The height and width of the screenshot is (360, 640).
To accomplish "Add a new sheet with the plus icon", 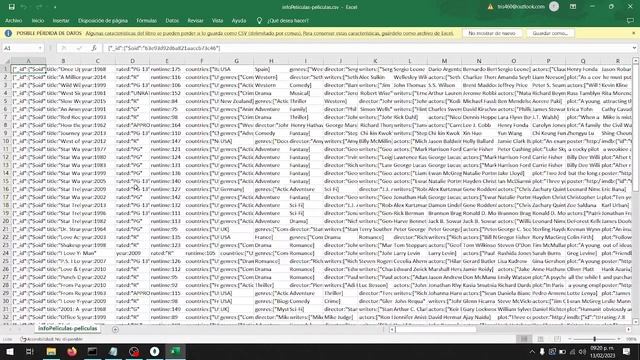I will tap(115, 329).
